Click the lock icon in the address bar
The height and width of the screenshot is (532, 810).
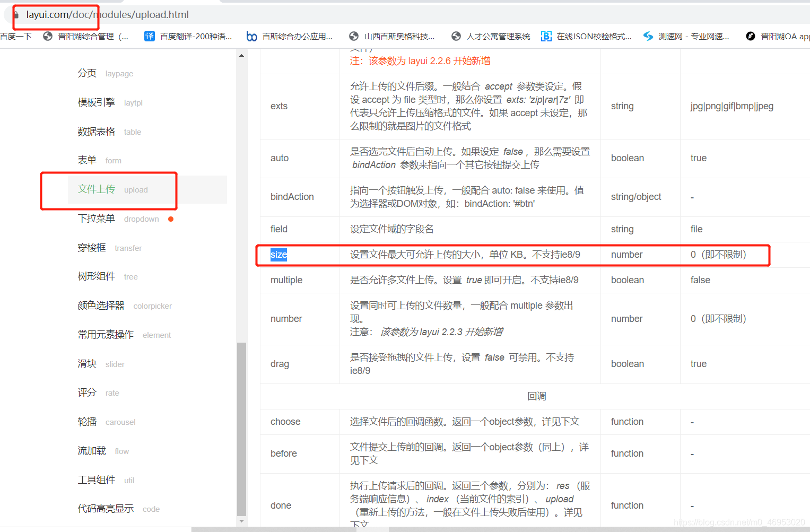18,14
